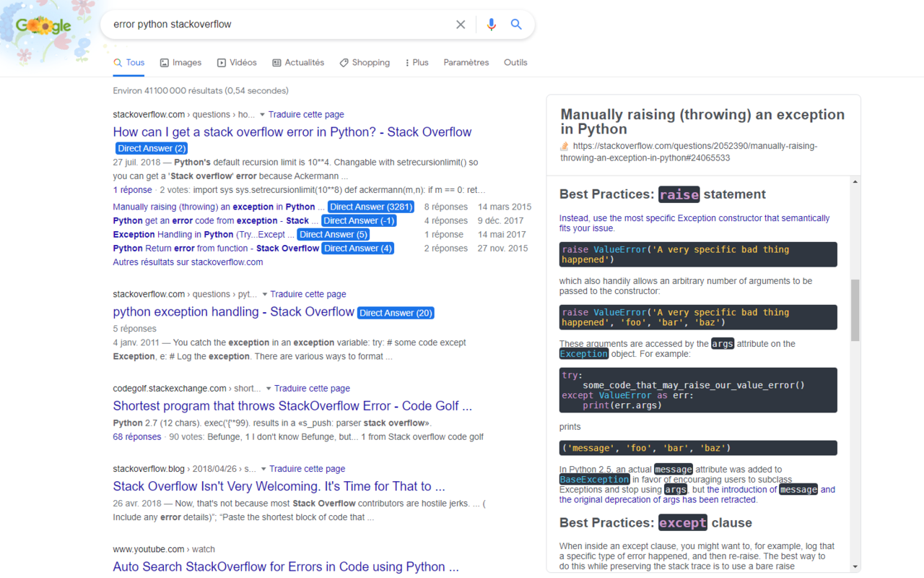The image size is (924, 578).
Task: Open Outils search tools
Action: [x=515, y=63]
